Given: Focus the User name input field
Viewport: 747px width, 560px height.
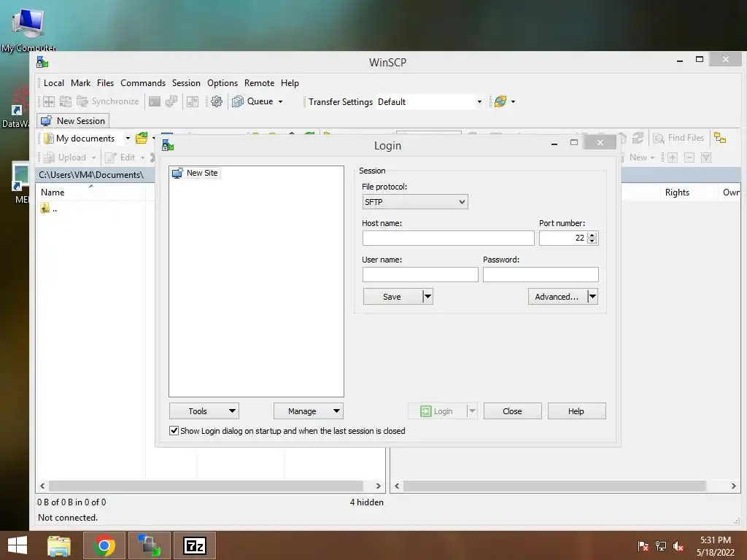Looking at the screenshot, I should [x=420, y=274].
